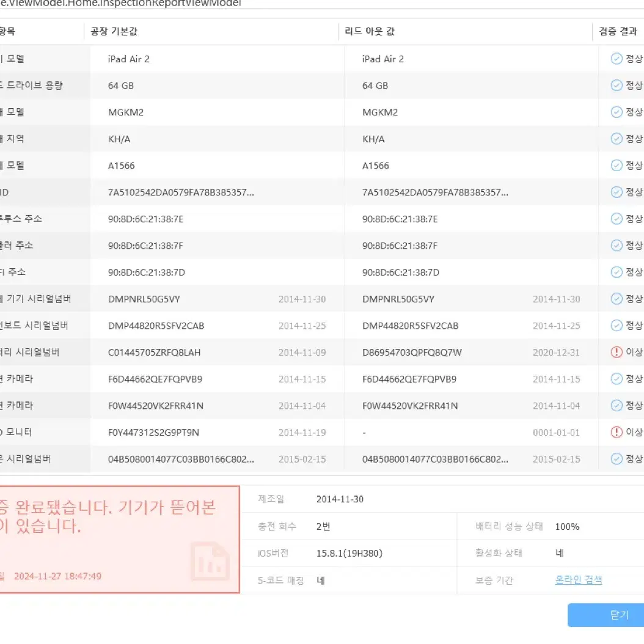
Task: Click the check icon in 7A5102542DA0579 ID row
Action: 617,192
